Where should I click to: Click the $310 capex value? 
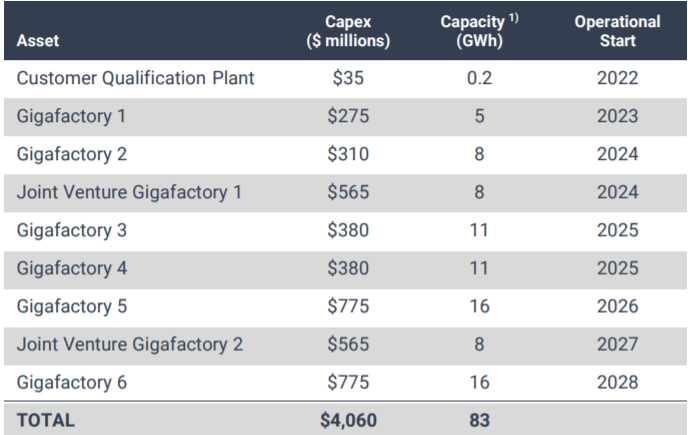[348, 155]
